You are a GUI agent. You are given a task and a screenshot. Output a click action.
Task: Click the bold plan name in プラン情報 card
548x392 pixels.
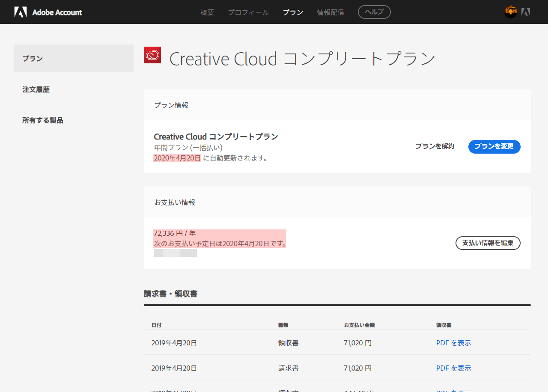[x=216, y=137]
